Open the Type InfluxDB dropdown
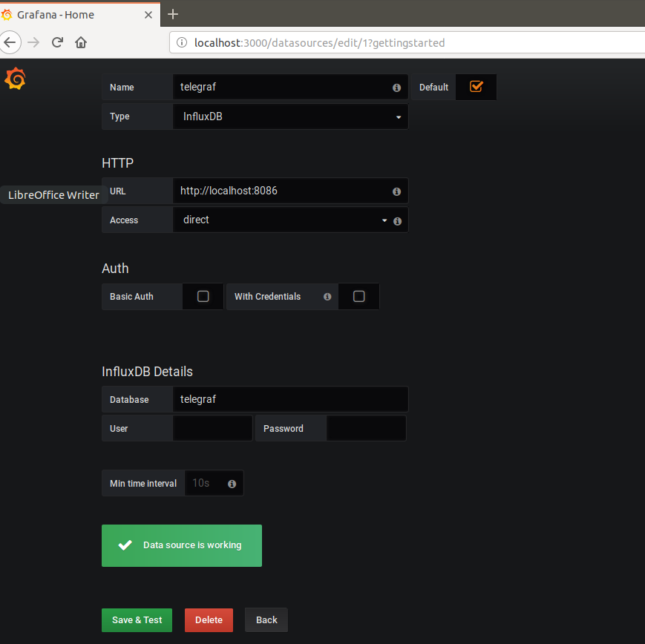Image resolution: width=645 pixels, height=644 pixels. click(290, 116)
